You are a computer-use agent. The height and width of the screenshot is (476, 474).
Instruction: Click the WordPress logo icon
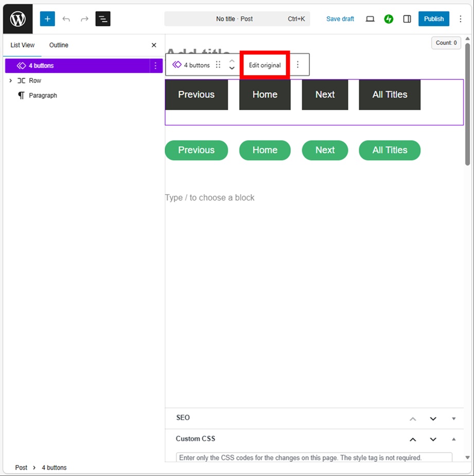pos(18,19)
